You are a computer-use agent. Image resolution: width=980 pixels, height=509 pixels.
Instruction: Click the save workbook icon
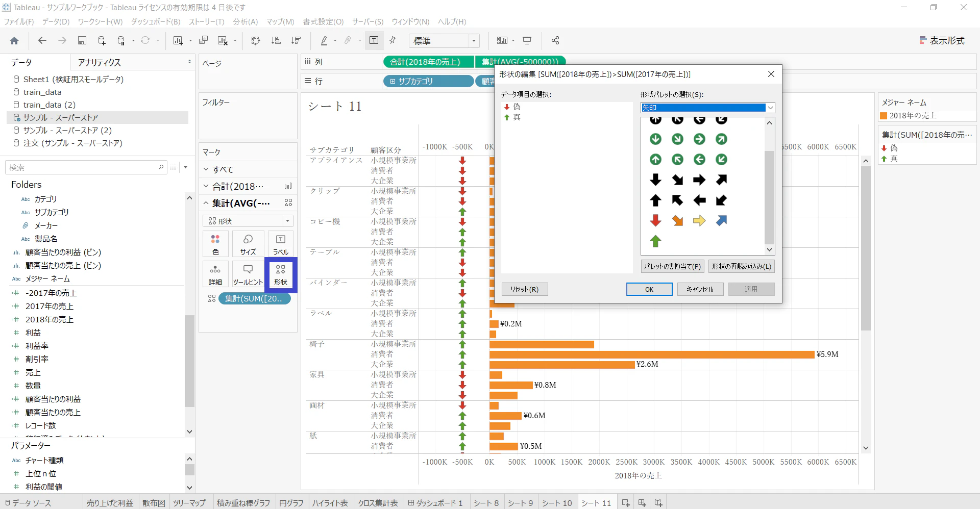(x=82, y=41)
